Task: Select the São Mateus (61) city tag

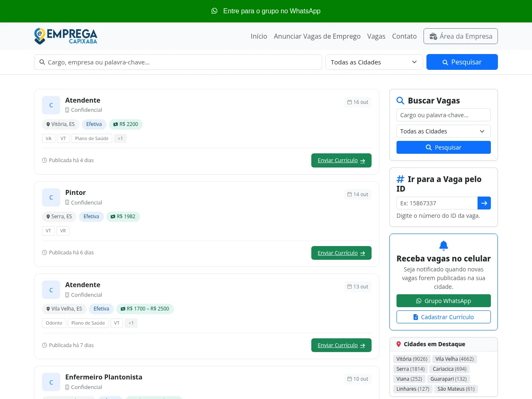Action: click(456, 389)
